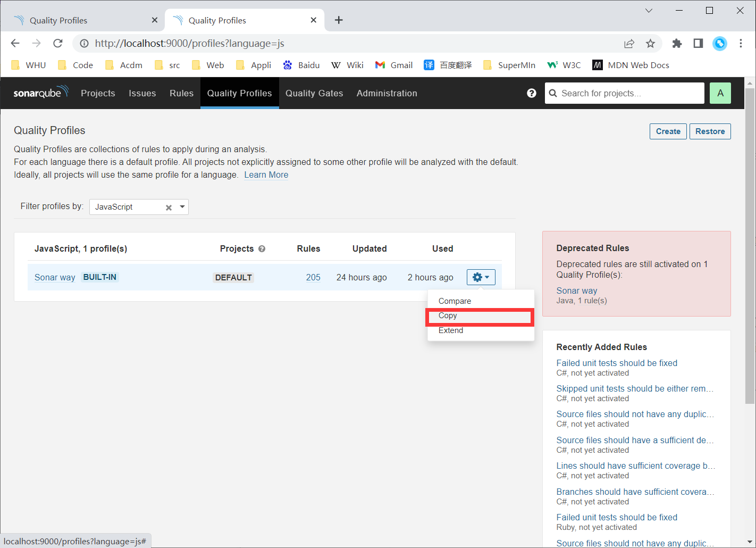This screenshot has width=756, height=548.
Task: Open the 百度翻译 bookmark
Action: [448, 65]
